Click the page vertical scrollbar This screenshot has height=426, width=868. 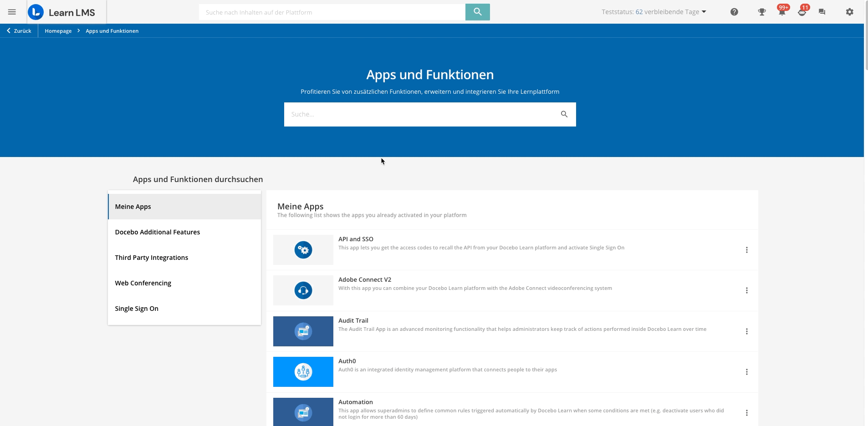[x=866, y=35]
